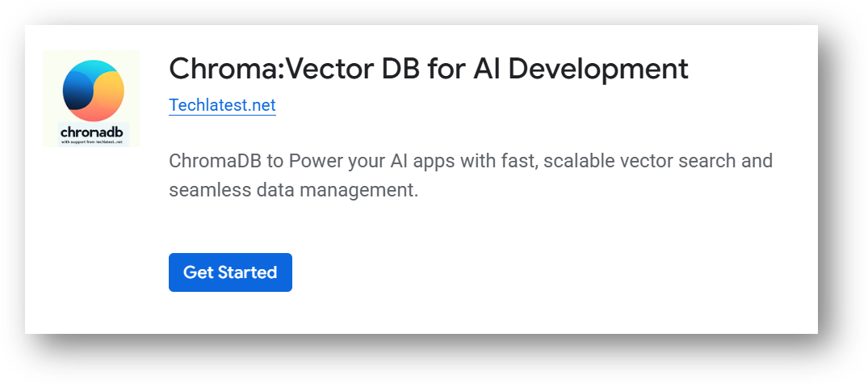Click the "seamless data management." description line
This screenshot has height=384, width=868.
pyautogui.click(x=294, y=191)
